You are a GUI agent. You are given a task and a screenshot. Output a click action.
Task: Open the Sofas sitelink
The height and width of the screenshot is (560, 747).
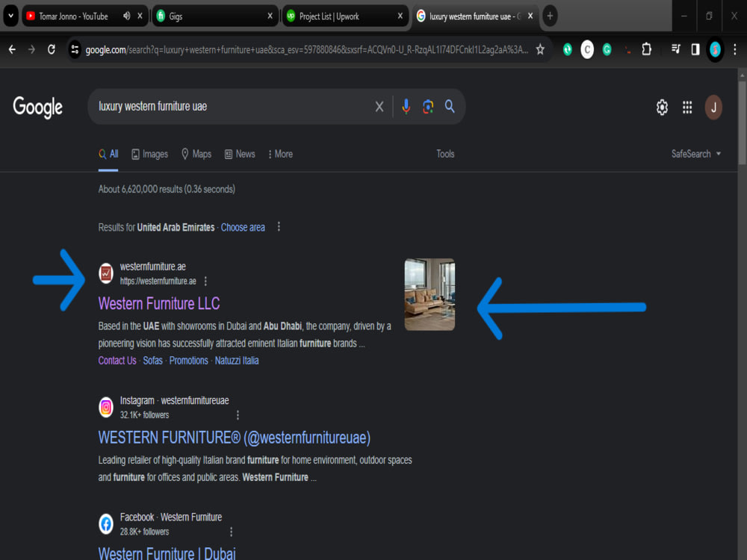[153, 361]
